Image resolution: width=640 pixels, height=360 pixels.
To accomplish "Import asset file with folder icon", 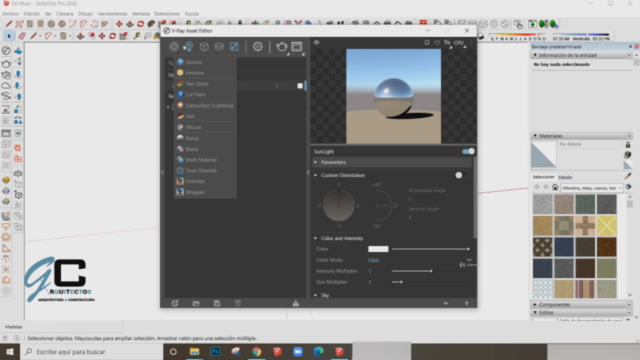I will (x=196, y=303).
